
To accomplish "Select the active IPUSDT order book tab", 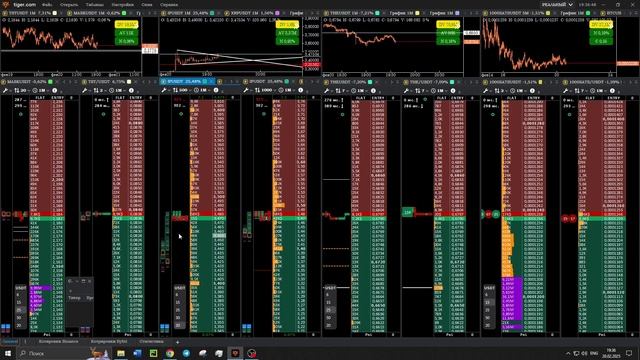I will click(x=187, y=82).
